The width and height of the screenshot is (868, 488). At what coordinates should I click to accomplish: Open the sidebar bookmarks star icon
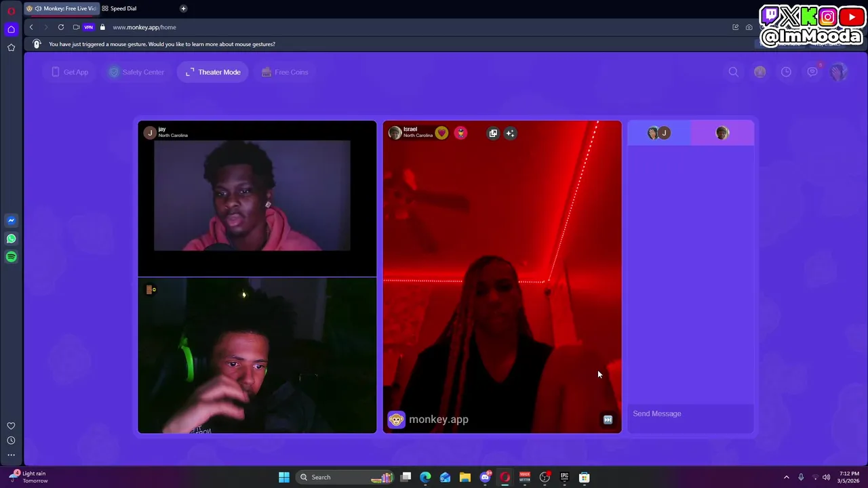click(x=11, y=47)
